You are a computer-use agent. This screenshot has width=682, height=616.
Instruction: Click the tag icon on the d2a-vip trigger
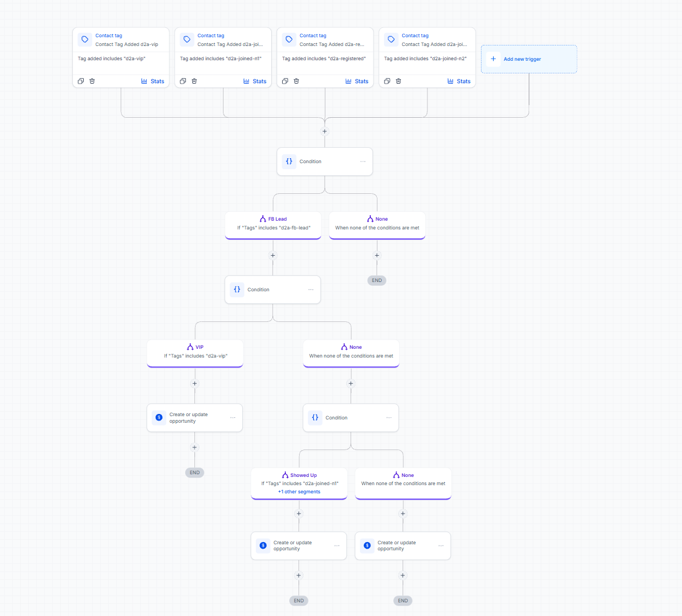pyautogui.click(x=85, y=39)
